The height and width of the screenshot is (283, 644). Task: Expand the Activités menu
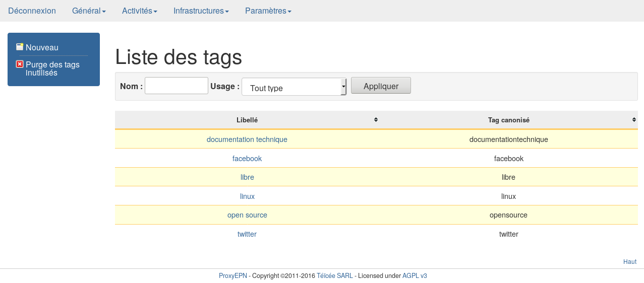pos(139,11)
